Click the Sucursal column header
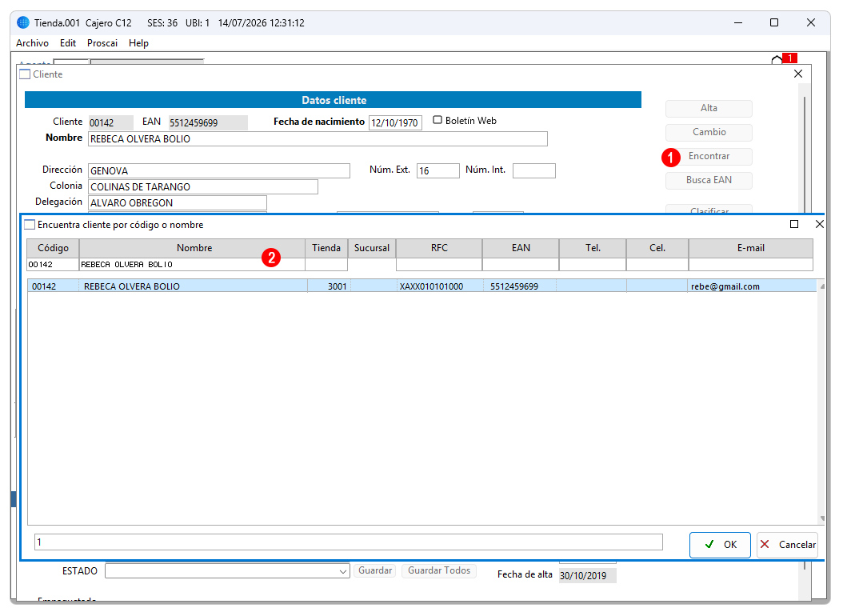 371,248
